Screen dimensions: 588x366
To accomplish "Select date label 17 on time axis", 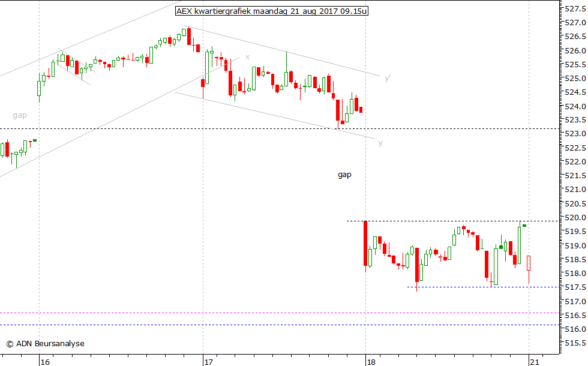I will click(x=208, y=362).
